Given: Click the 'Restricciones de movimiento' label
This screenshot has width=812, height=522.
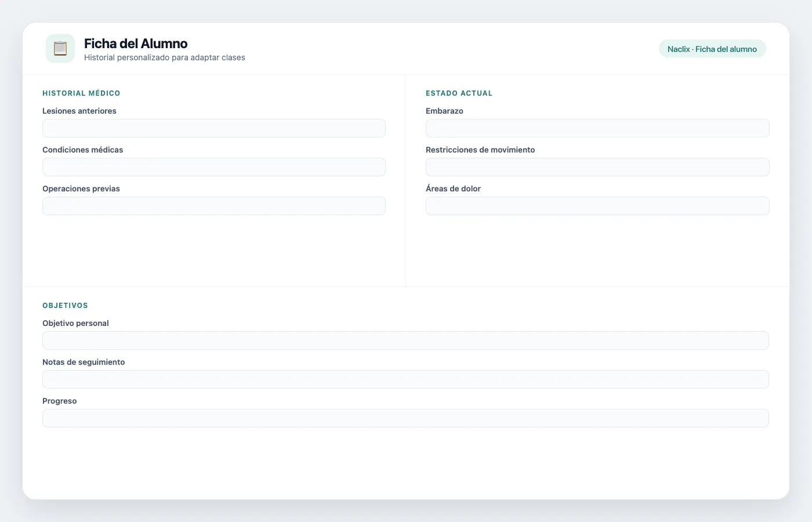Looking at the screenshot, I should click(x=480, y=150).
